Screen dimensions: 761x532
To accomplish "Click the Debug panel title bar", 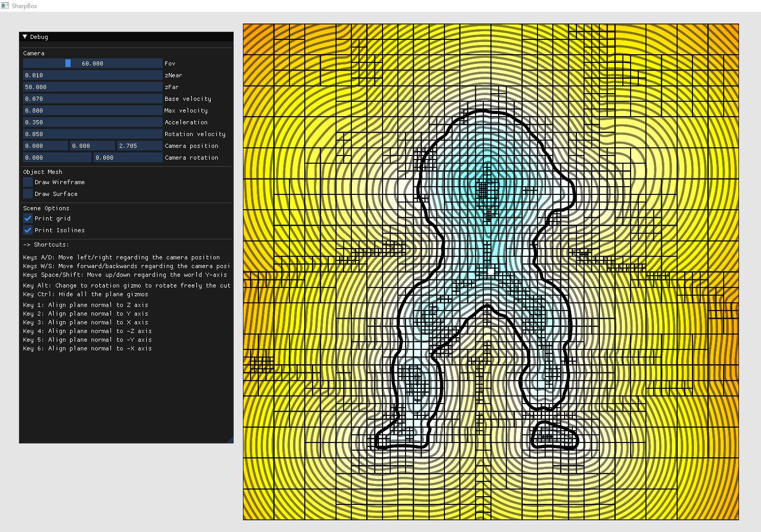I will coord(126,37).
